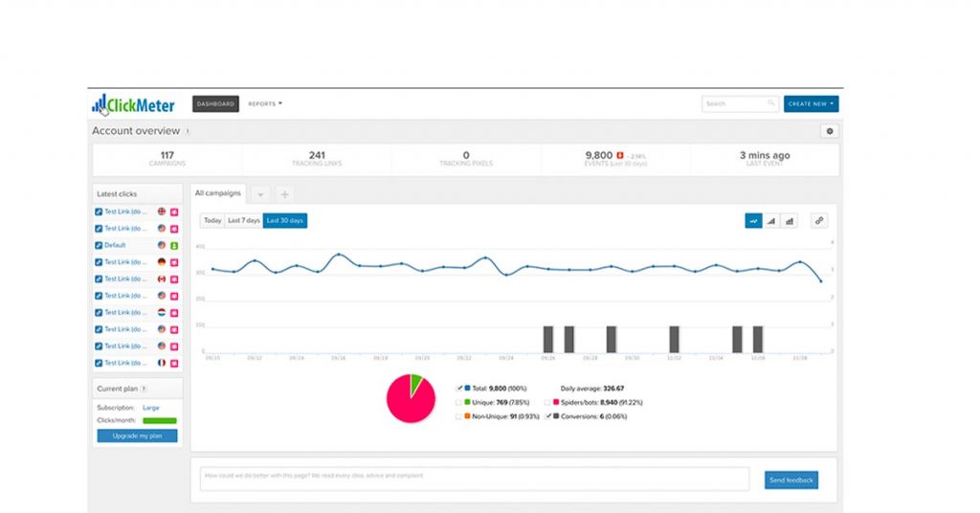The height and width of the screenshot is (513, 980).
Task: Add a new campaign tab with plus
Action: [x=284, y=194]
